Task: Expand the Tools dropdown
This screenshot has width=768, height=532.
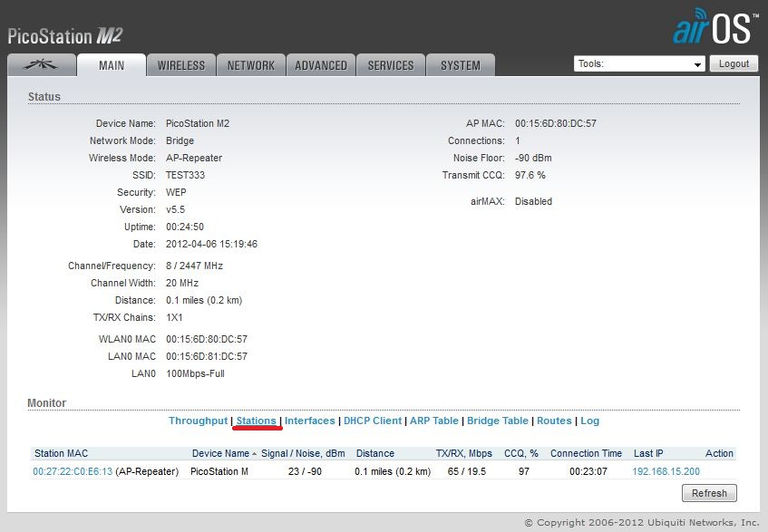Action: click(x=639, y=64)
